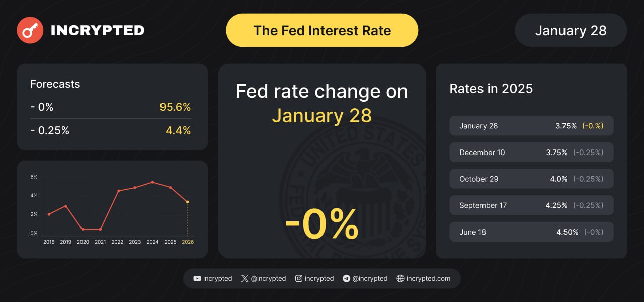The height and width of the screenshot is (302, 644).
Task: Click the 2024 peak point on chart
Action: click(x=152, y=182)
